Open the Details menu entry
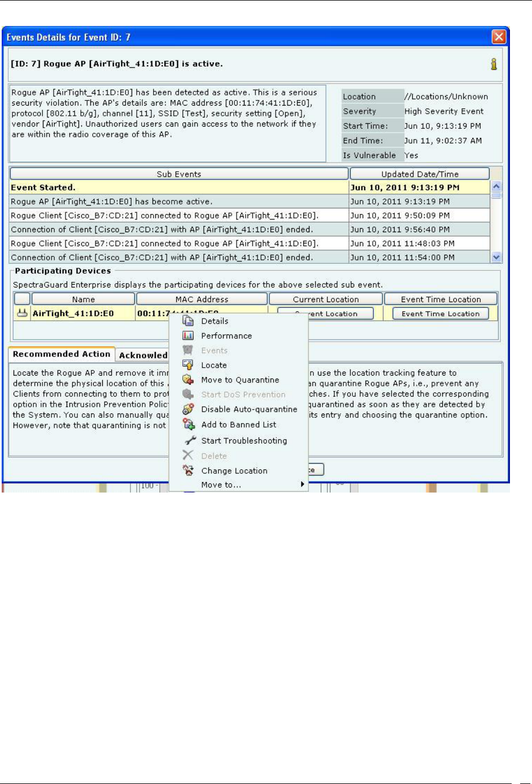Screen dimensions: 532x784 coord(215,321)
